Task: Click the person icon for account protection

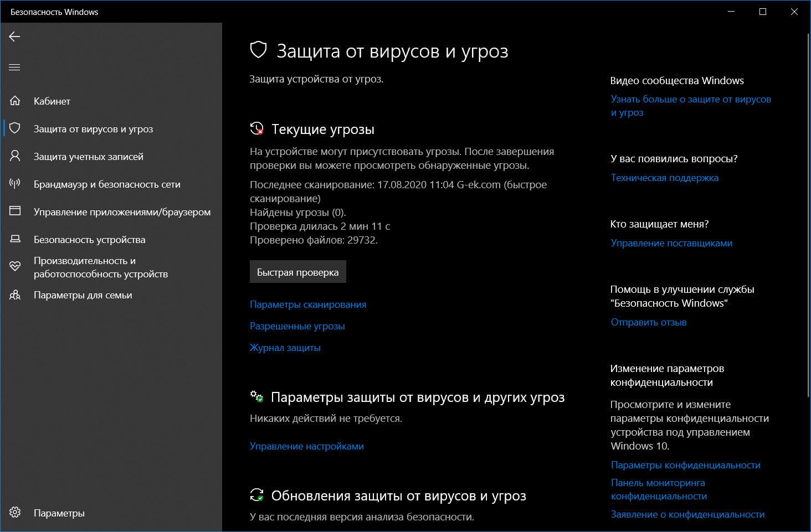Action: pos(15,156)
